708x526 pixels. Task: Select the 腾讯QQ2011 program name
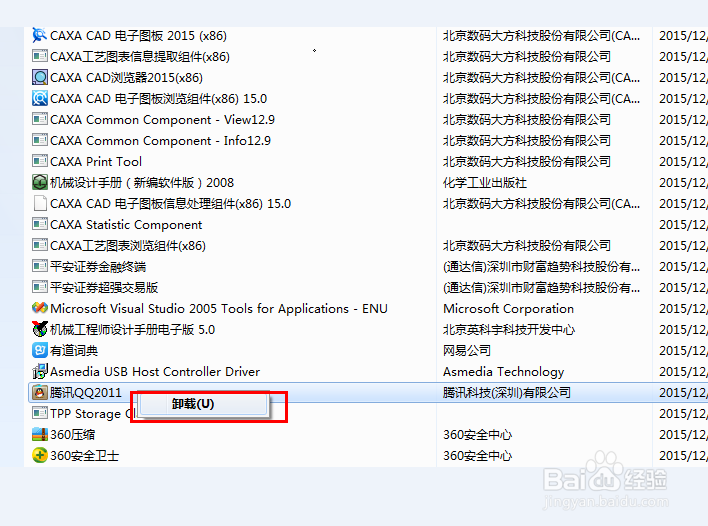86,393
